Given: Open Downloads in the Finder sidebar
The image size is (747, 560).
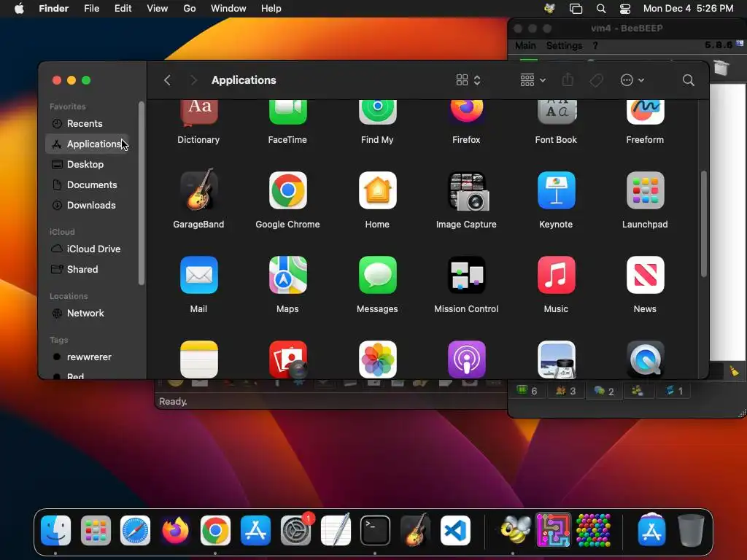Looking at the screenshot, I should [x=88, y=205].
